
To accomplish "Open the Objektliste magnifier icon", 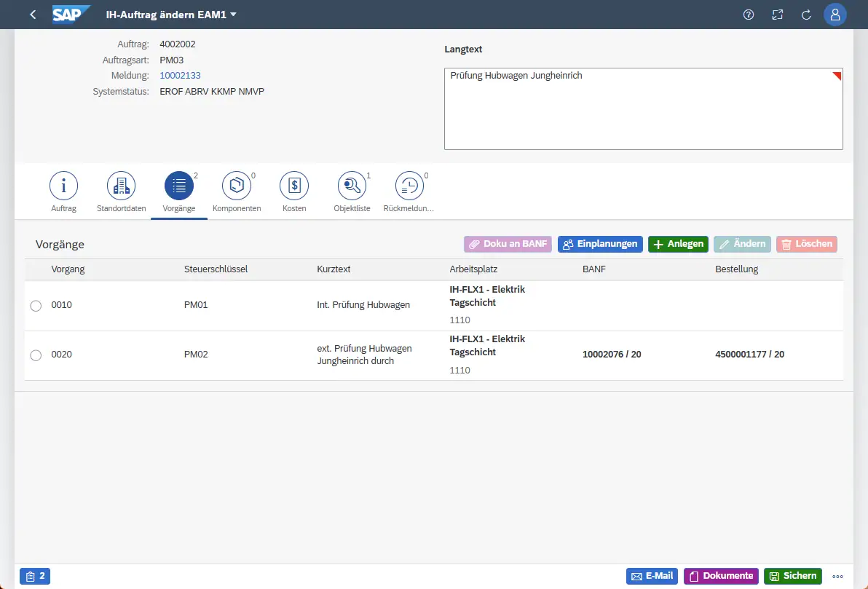I will (352, 186).
